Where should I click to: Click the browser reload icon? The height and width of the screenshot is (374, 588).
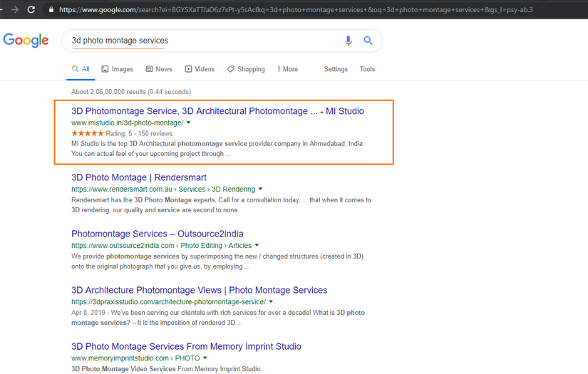point(31,9)
